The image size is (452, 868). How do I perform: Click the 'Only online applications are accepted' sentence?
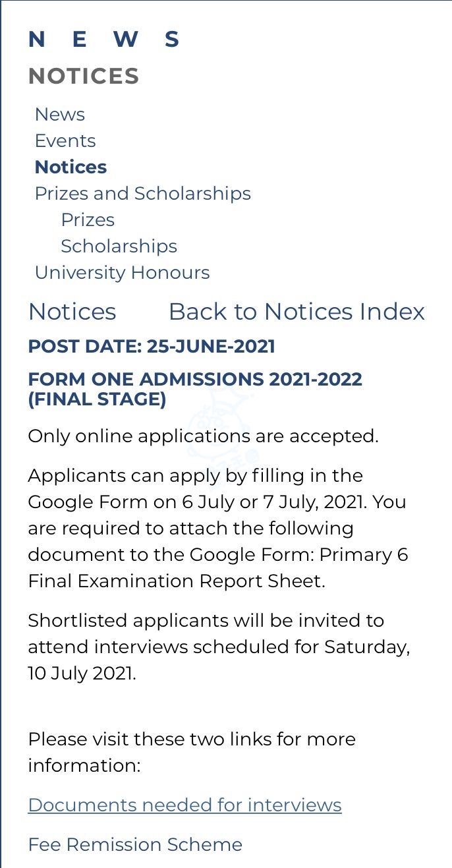pyautogui.click(x=203, y=436)
